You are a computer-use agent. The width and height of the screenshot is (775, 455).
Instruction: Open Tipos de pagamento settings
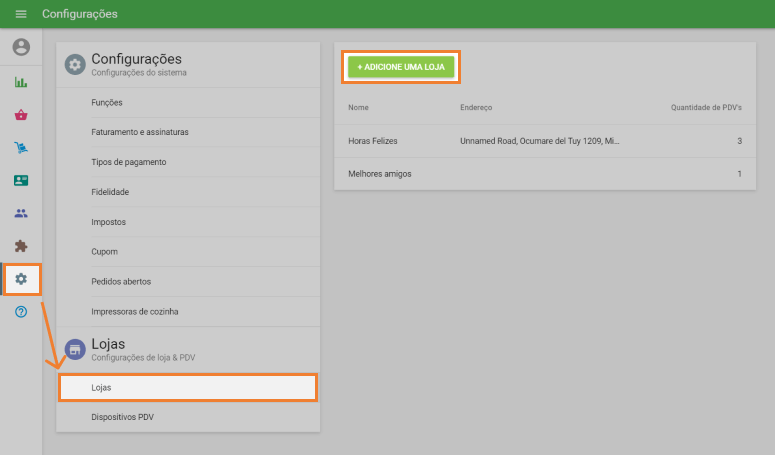coord(128,162)
